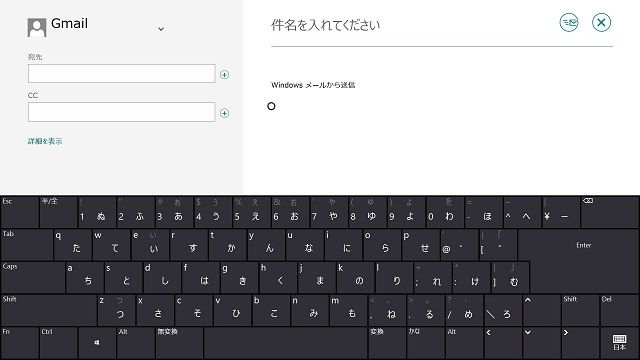
Task: Tap the up arrow key
Action: pos(541,310)
